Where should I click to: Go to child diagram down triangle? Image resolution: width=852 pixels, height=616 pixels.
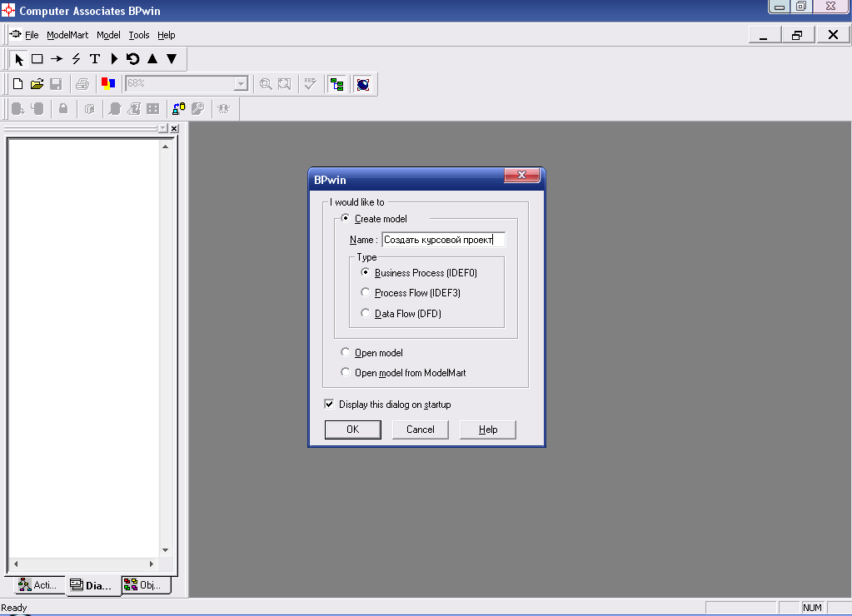(x=172, y=58)
